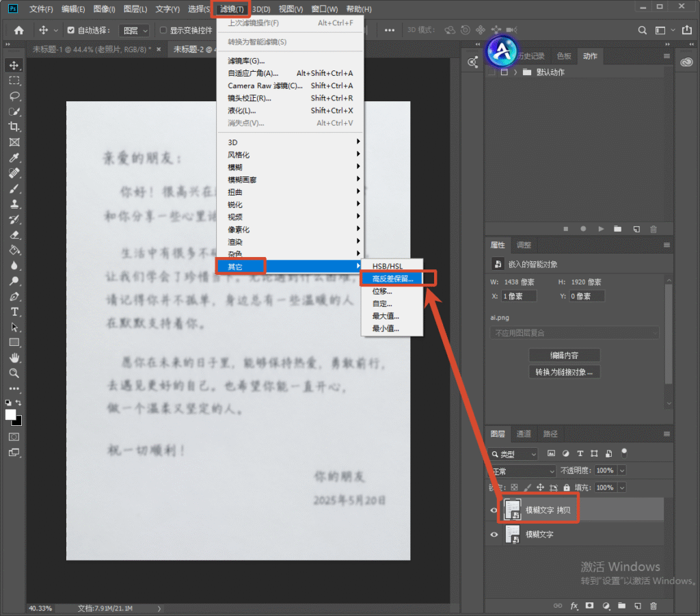Image resolution: width=700 pixels, height=616 pixels.
Task: Select the Lasso tool
Action: click(x=14, y=96)
